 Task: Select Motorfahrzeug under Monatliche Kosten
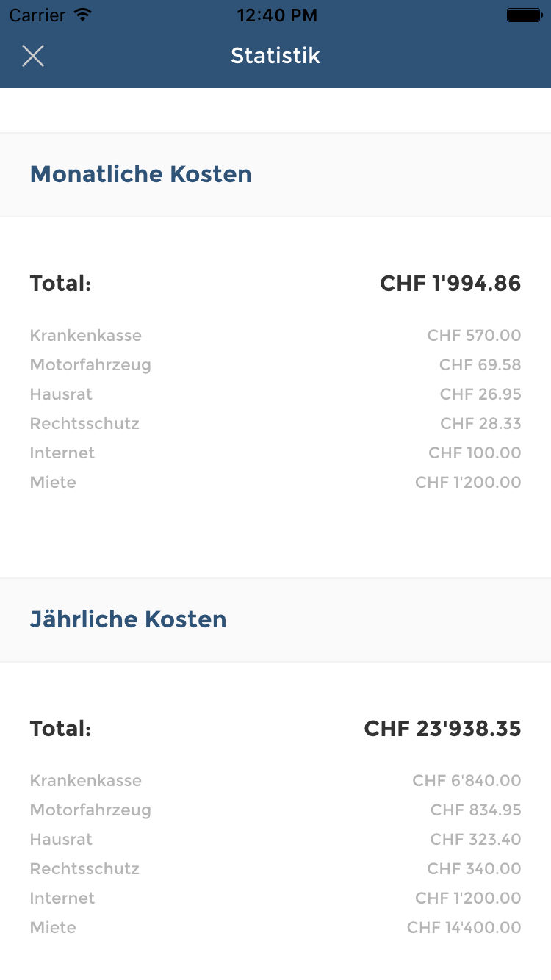point(90,365)
